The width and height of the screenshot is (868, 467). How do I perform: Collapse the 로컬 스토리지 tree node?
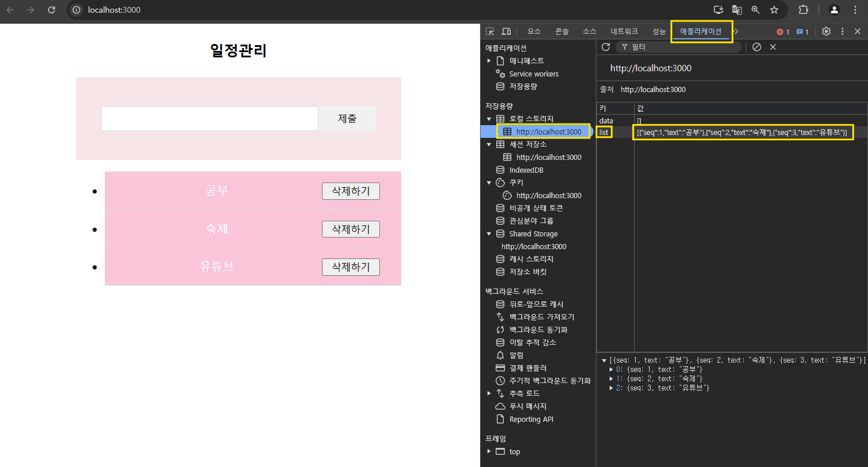[489, 119]
